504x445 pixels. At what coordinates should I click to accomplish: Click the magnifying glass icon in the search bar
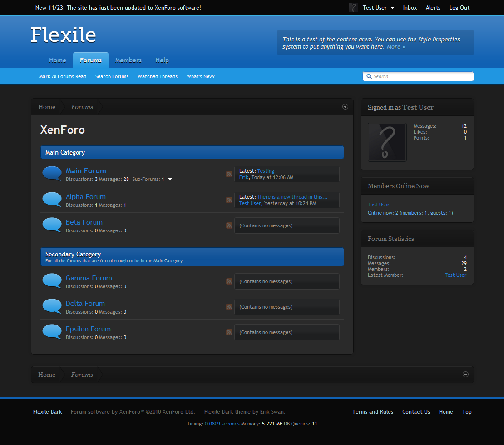tap(369, 76)
